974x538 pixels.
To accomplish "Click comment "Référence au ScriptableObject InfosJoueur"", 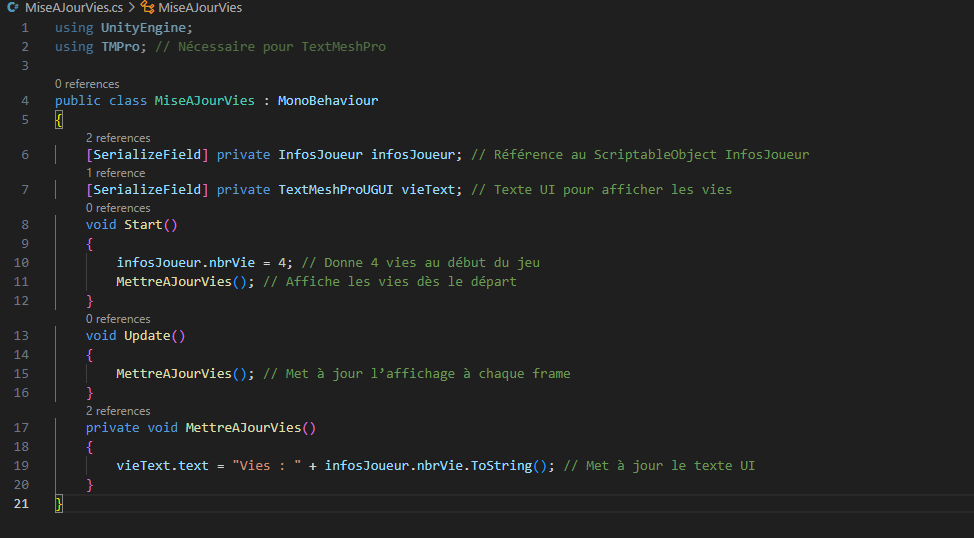I will (652, 155).
